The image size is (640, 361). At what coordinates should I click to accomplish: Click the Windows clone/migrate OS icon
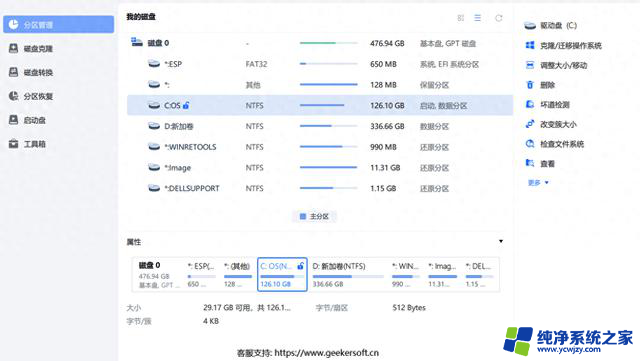tap(530, 45)
